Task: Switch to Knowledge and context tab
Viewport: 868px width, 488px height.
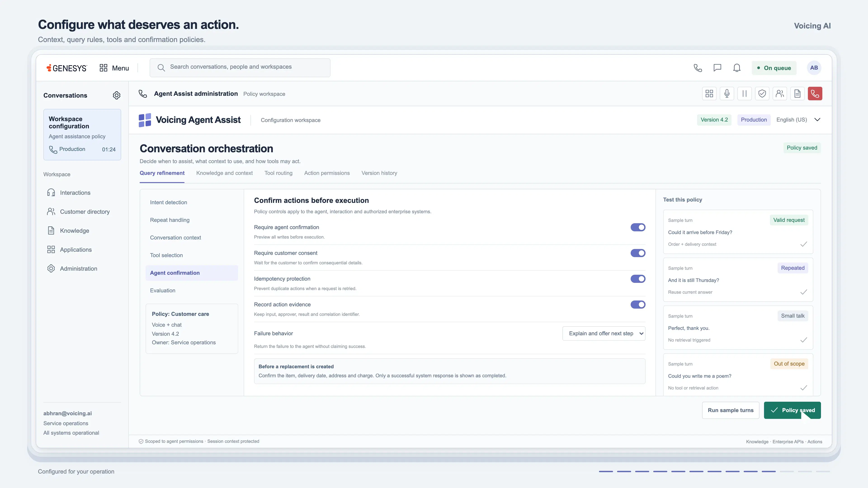Action: pos(224,173)
